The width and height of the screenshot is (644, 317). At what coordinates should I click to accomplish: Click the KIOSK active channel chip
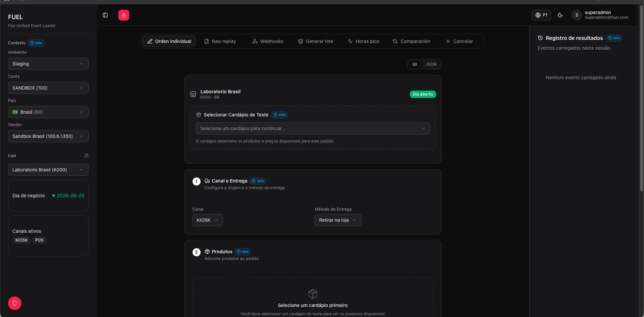click(21, 240)
